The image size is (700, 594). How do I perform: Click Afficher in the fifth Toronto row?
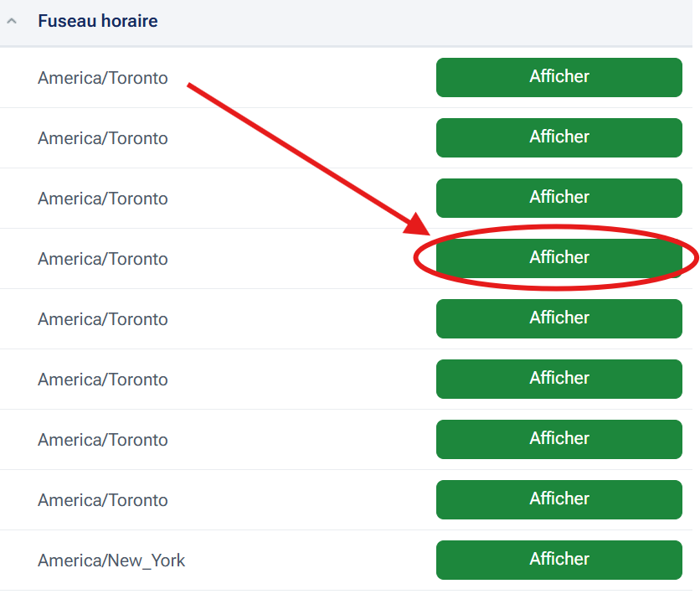[558, 318]
